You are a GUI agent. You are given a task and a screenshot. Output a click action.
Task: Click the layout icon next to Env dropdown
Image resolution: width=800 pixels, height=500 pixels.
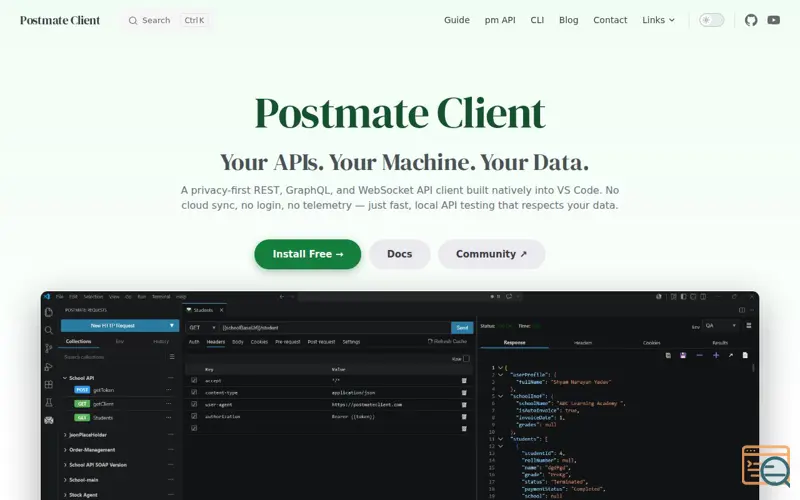click(x=749, y=326)
